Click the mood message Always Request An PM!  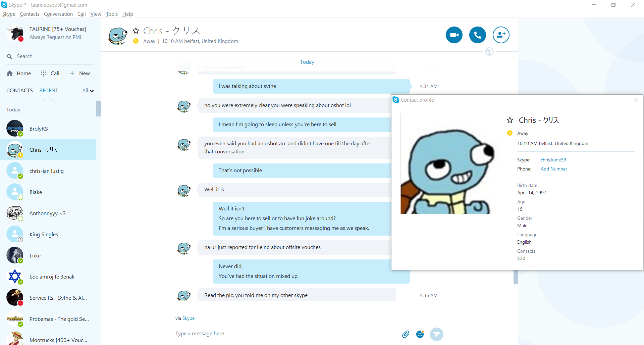point(55,37)
